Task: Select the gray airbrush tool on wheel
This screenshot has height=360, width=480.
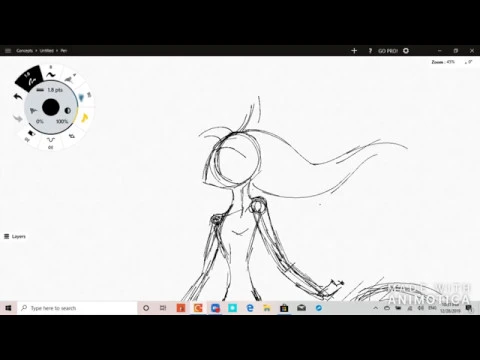Action: [x=70, y=79]
